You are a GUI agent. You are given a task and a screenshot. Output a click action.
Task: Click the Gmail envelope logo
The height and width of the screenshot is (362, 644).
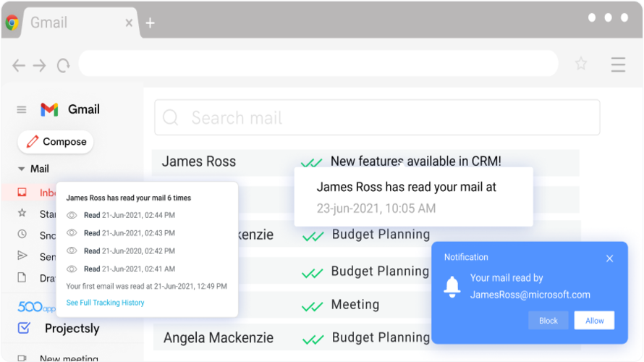tap(49, 110)
